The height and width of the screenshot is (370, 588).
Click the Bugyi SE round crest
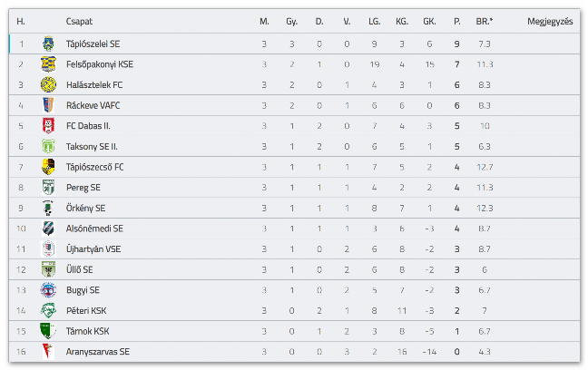point(48,290)
